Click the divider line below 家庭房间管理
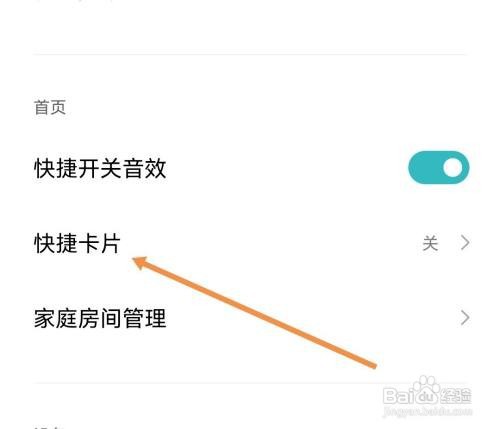 (x=249, y=383)
